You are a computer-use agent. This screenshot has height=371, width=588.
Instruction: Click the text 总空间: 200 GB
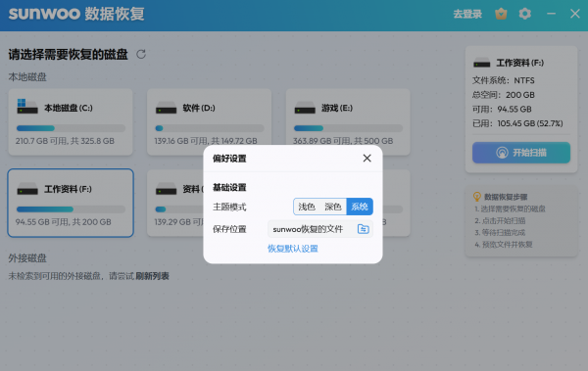pyautogui.click(x=504, y=95)
